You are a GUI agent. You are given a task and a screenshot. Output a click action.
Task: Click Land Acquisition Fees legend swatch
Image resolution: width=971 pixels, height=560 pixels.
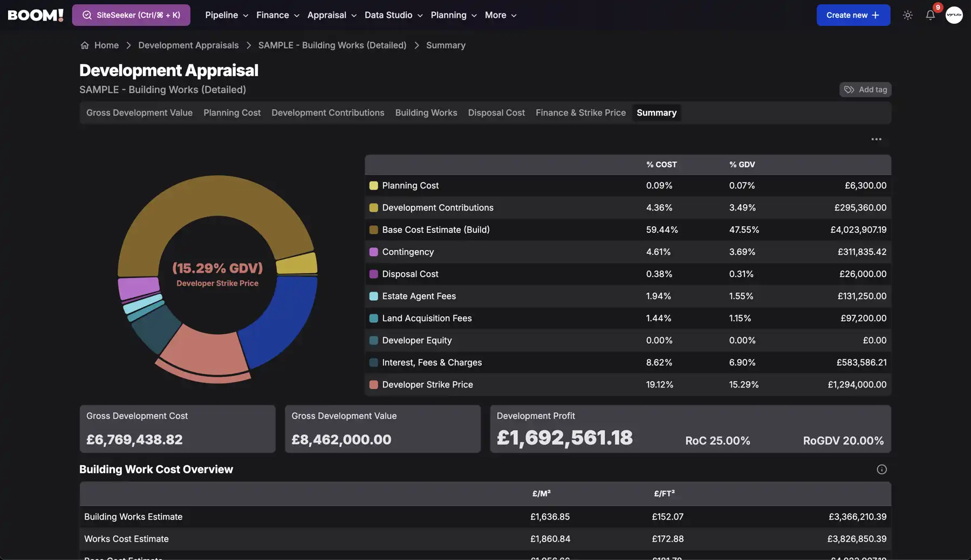tap(373, 318)
